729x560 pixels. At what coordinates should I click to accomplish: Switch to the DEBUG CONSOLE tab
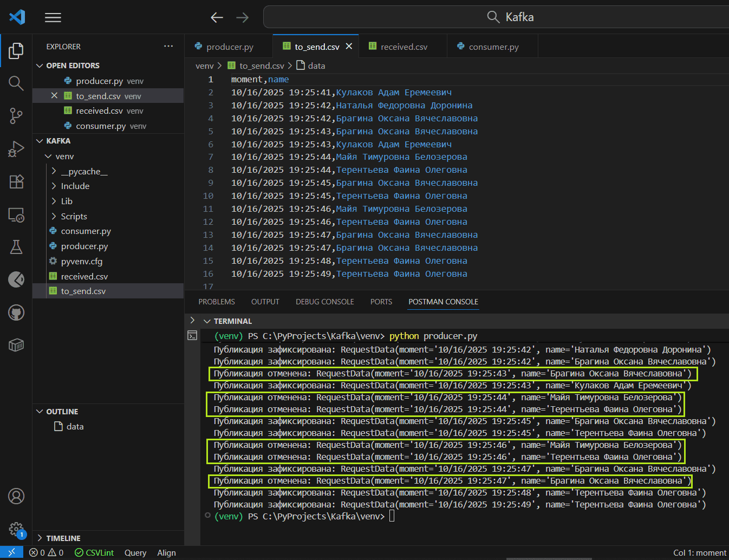(x=324, y=302)
